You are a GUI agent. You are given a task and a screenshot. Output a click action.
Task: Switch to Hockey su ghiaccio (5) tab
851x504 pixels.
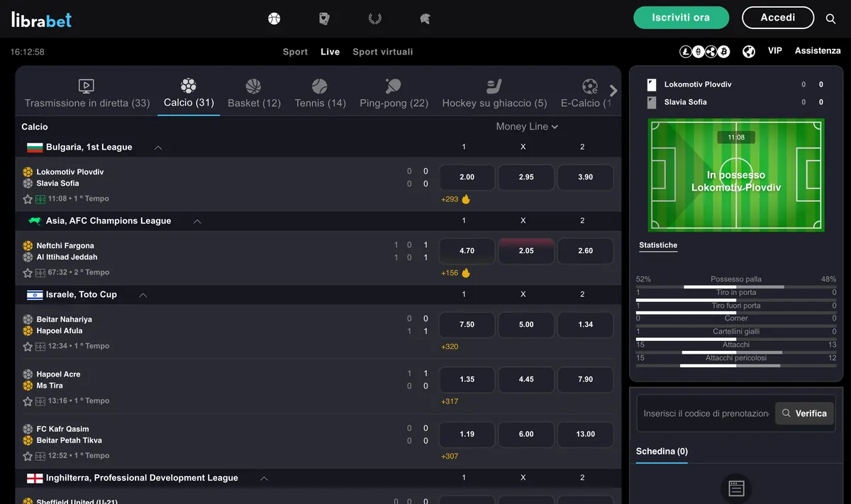pos(494,94)
